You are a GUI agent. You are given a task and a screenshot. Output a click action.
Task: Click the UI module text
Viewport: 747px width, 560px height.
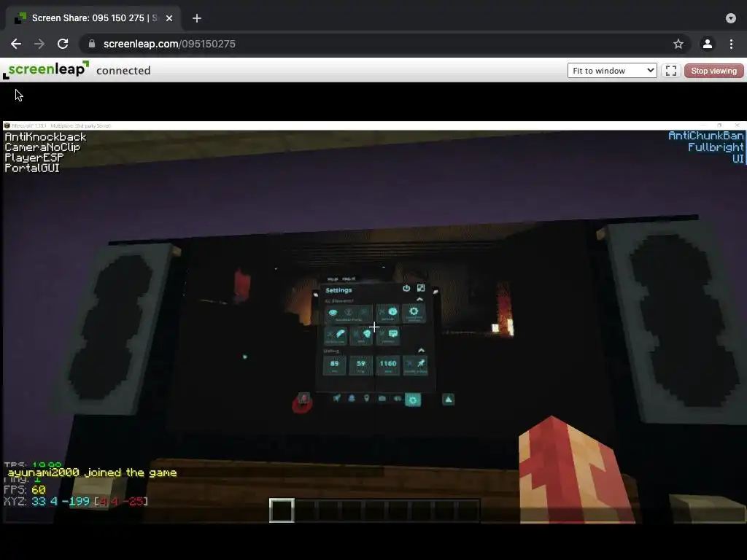point(738,158)
